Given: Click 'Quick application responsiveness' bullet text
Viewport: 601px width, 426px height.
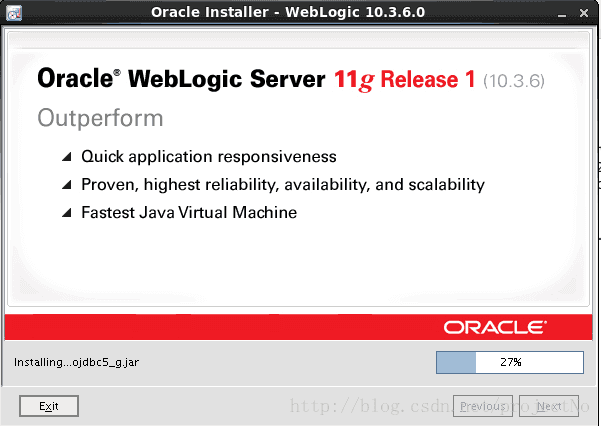Looking at the screenshot, I should tap(209, 157).
